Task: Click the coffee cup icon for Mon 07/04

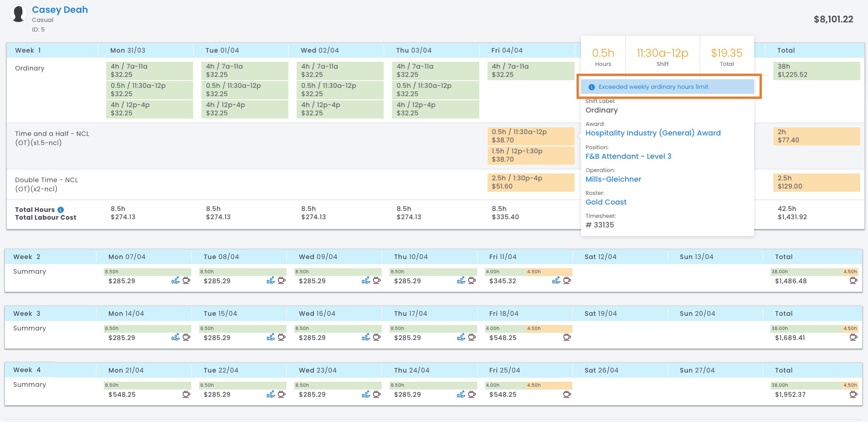Action: (186, 281)
